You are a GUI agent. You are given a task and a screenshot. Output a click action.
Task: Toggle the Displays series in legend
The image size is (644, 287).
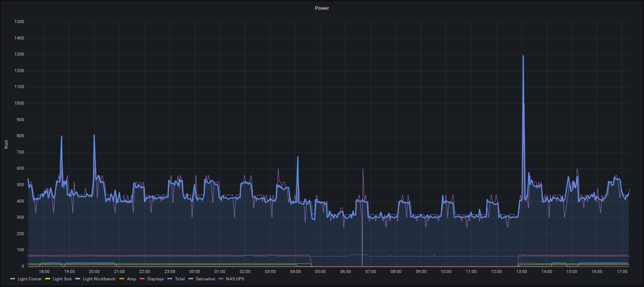point(155,279)
